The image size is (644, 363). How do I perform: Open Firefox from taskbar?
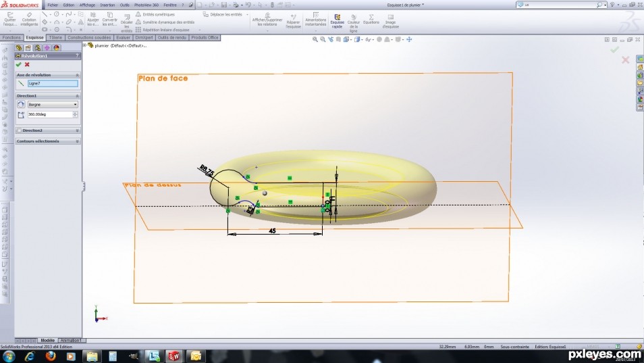point(51,356)
